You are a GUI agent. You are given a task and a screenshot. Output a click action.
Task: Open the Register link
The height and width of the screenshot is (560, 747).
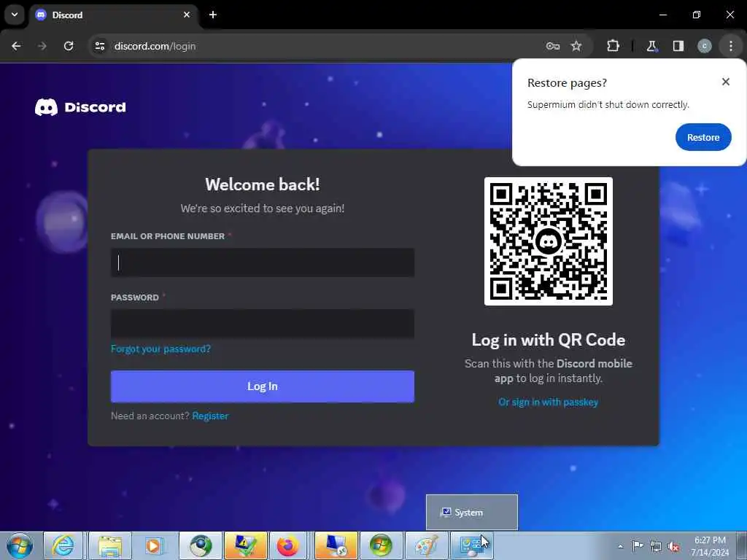coord(210,416)
